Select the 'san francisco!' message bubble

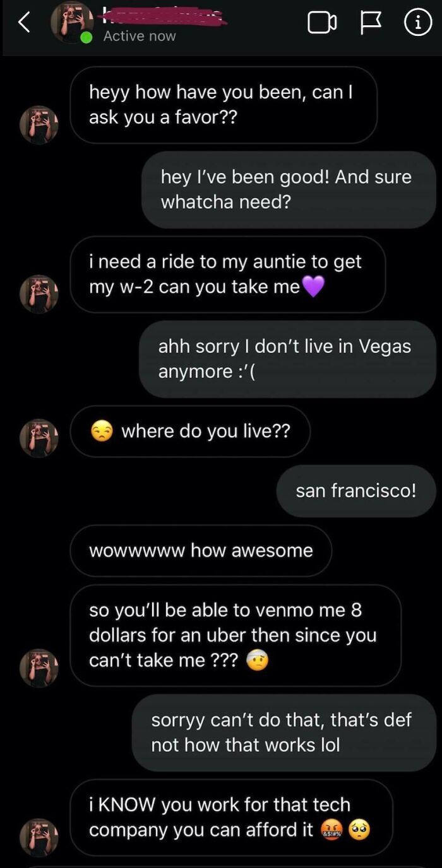coord(355,491)
